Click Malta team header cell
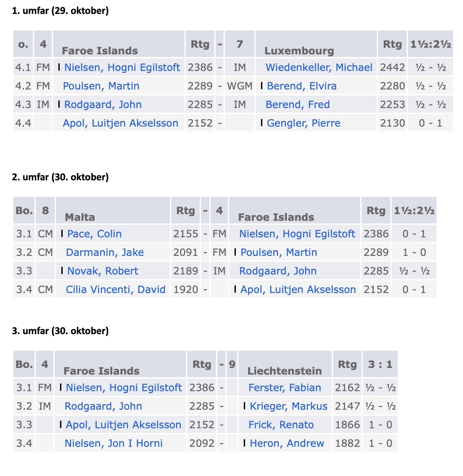 click(x=113, y=210)
